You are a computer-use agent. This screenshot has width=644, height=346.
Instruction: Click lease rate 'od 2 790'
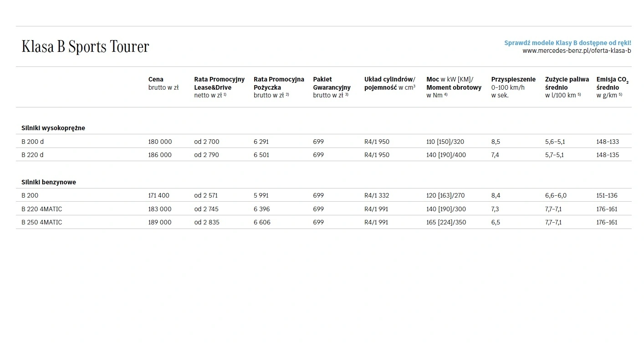[206, 155]
